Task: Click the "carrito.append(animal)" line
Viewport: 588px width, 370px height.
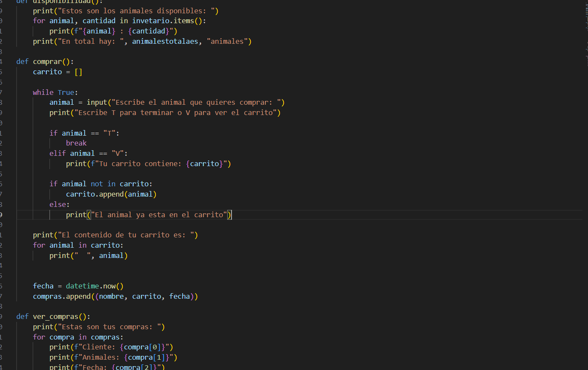Action: pos(111,194)
